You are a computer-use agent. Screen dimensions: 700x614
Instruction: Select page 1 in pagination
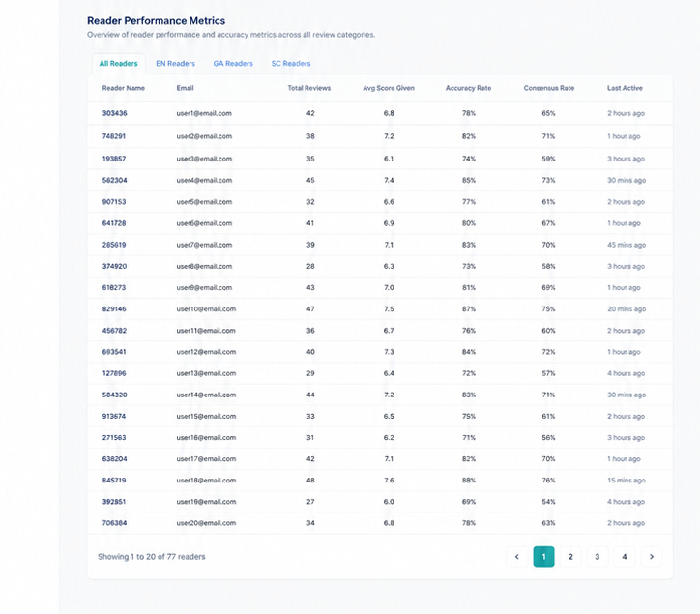pos(543,556)
